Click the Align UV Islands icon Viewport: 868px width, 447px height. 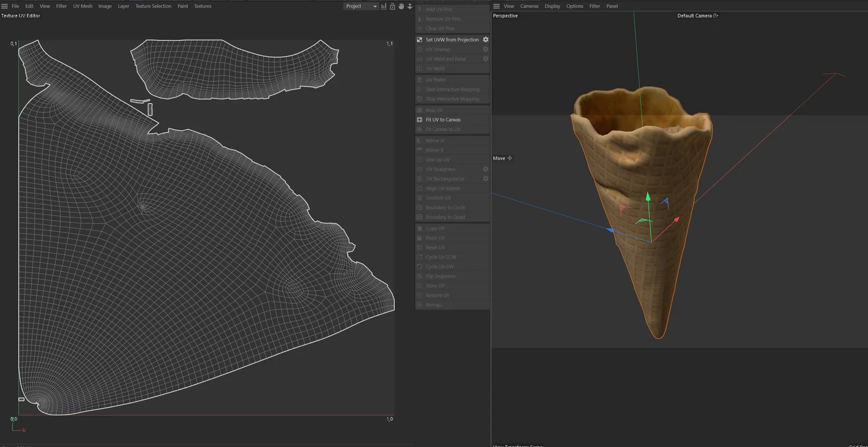tap(419, 188)
